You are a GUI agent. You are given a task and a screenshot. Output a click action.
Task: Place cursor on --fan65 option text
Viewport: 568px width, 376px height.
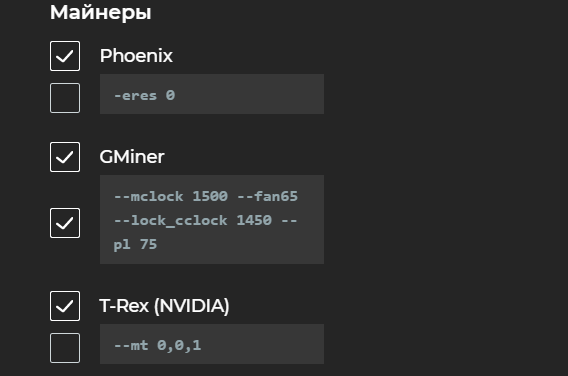267,196
